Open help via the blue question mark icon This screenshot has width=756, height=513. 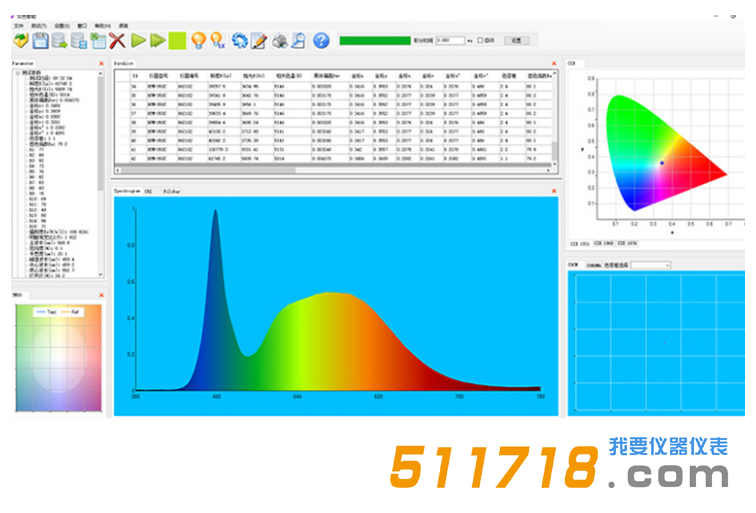pyautogui.click(x=321, y=41)
